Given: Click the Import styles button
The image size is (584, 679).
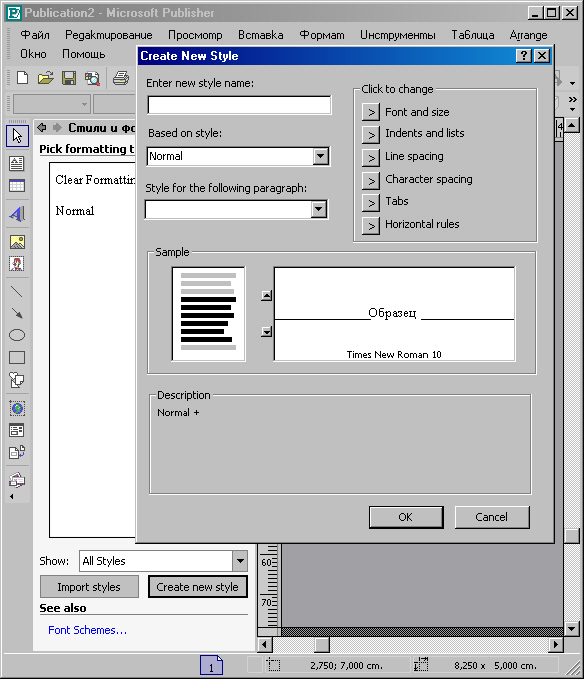Looking at the screenshot, I should tap(89, 587).
